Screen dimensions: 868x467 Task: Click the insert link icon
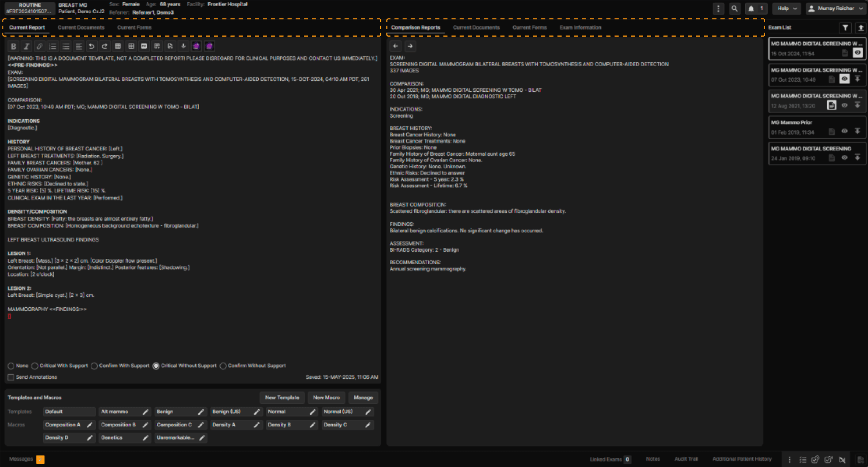39,46
